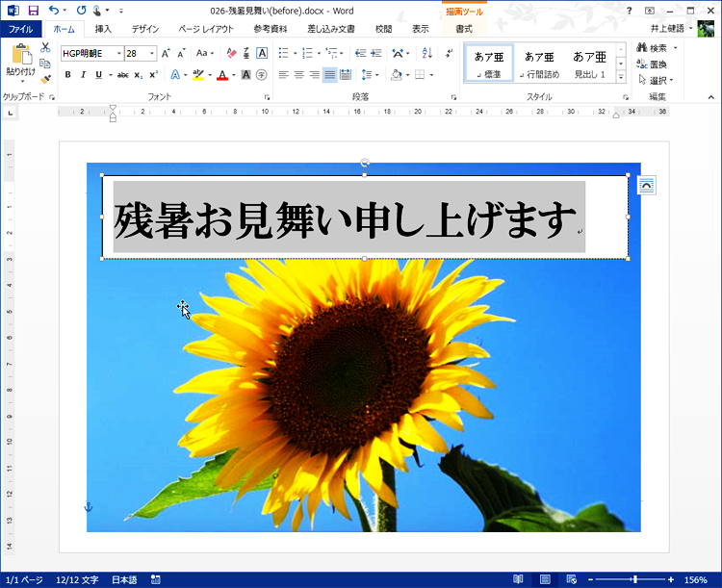Open the shading paint bucket dropdown arrow
Screen dimensions: 722x588
(x=408, y=75)
